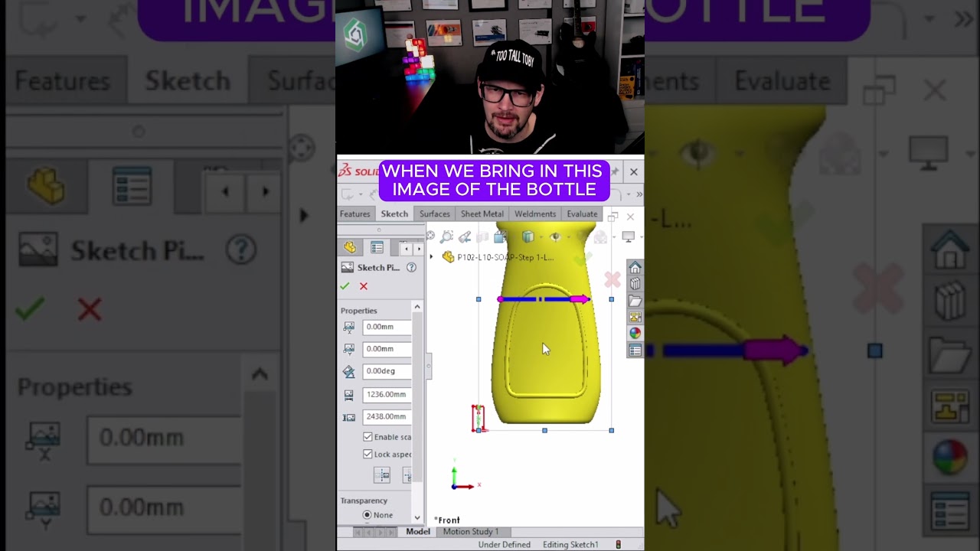980x551 pixels.
Task: Click the pin icon in title bar
Action: 614,171
